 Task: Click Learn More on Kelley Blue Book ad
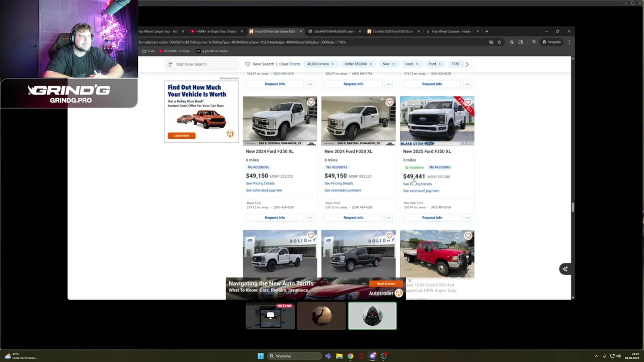click(x=182, y=136)
